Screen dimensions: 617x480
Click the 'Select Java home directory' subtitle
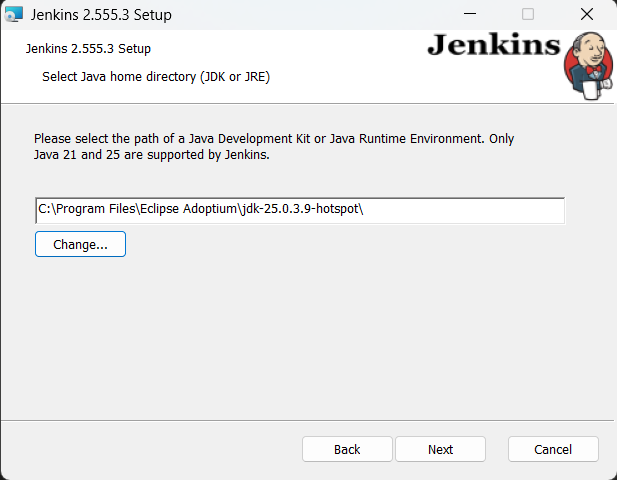click(156, 76)
